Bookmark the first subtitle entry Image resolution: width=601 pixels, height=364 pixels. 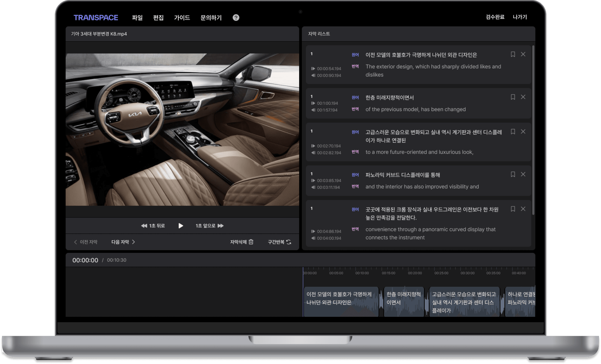[513, 54]
